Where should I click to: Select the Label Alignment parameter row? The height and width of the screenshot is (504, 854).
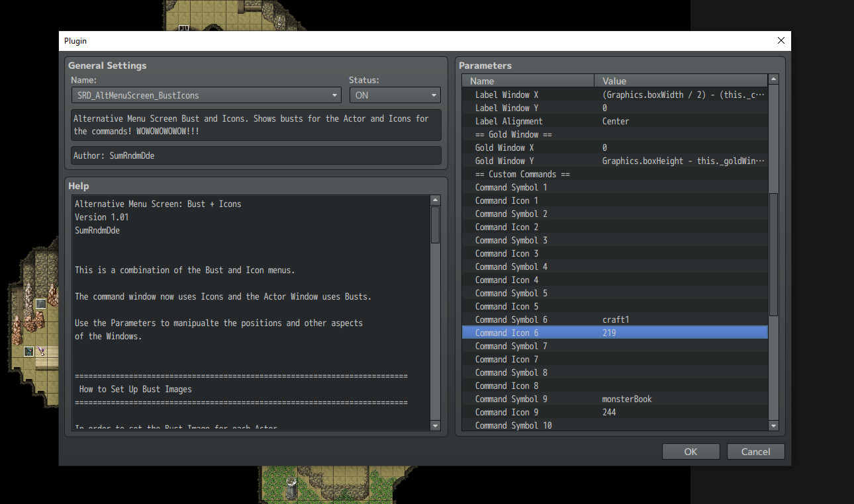point(615,121)
